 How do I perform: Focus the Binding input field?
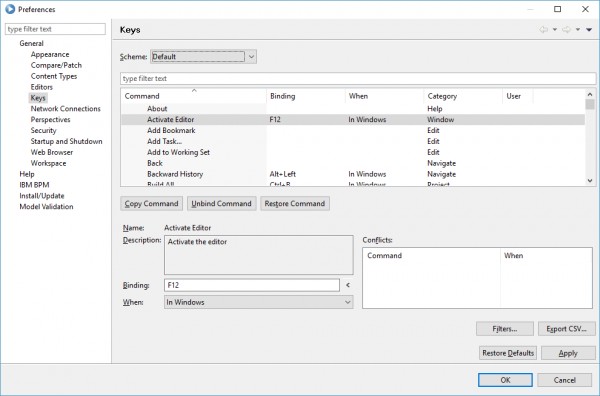point(252,285)
